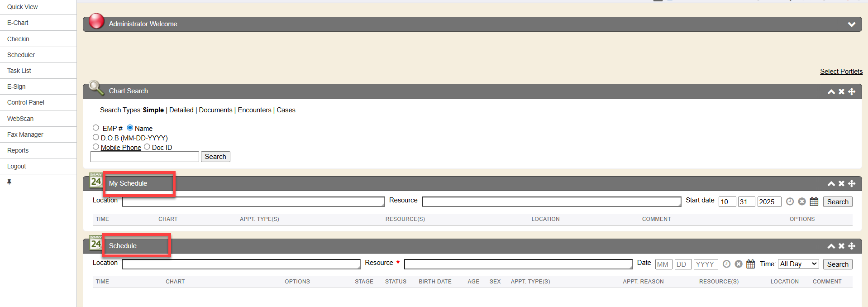Move the Chart Search portlet handle

(852, 91)
